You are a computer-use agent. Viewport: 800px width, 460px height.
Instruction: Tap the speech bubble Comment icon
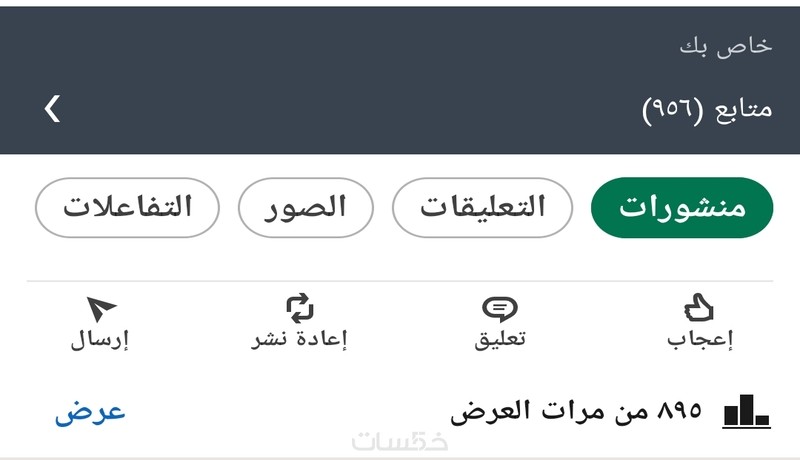pos(500,308)
